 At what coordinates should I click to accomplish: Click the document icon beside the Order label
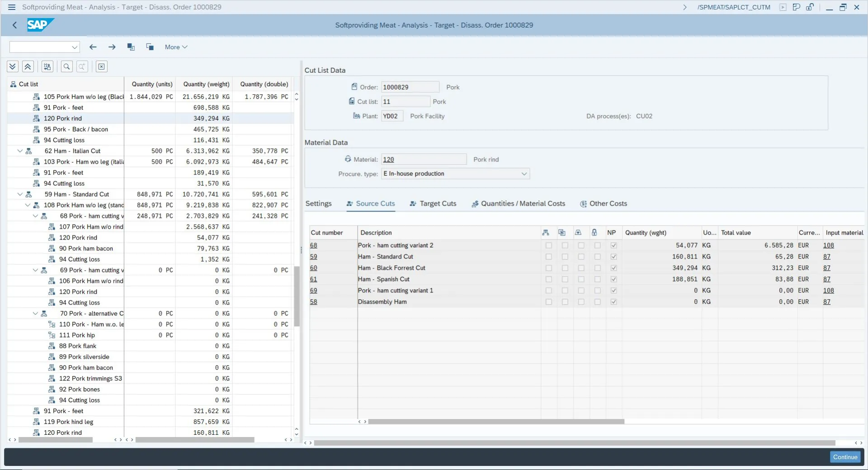pyautogui.click(x=354, y=87)
